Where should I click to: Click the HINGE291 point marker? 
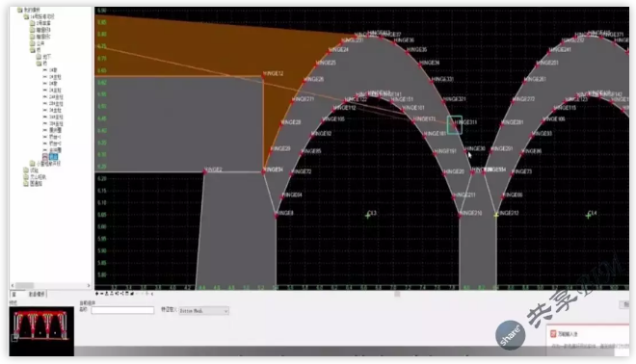[491, 151]
